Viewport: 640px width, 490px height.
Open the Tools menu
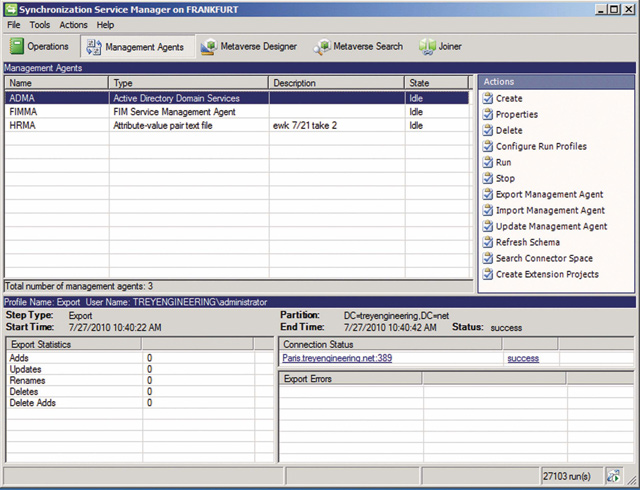tap(40, 24)
